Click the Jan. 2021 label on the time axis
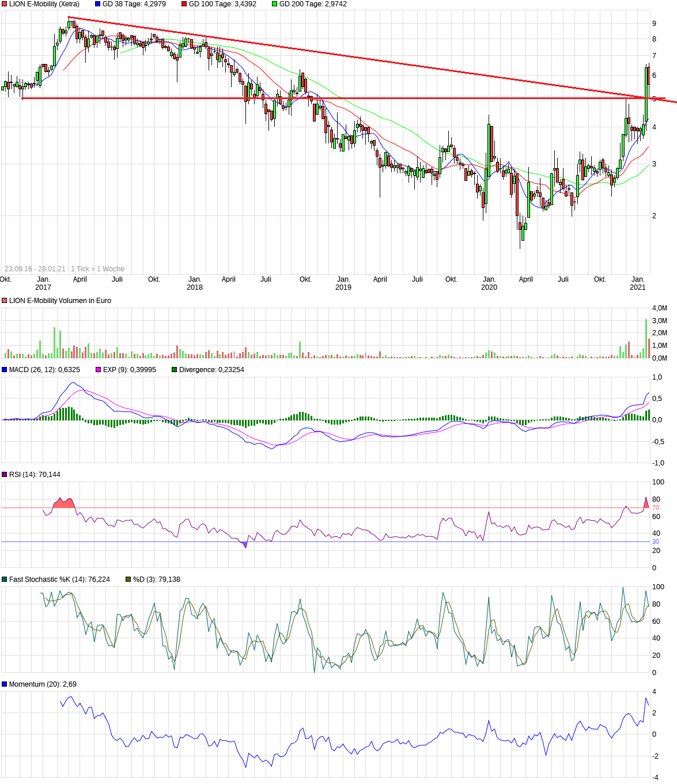The width and height of the screenshot is (677, 784). click(638, 283)
